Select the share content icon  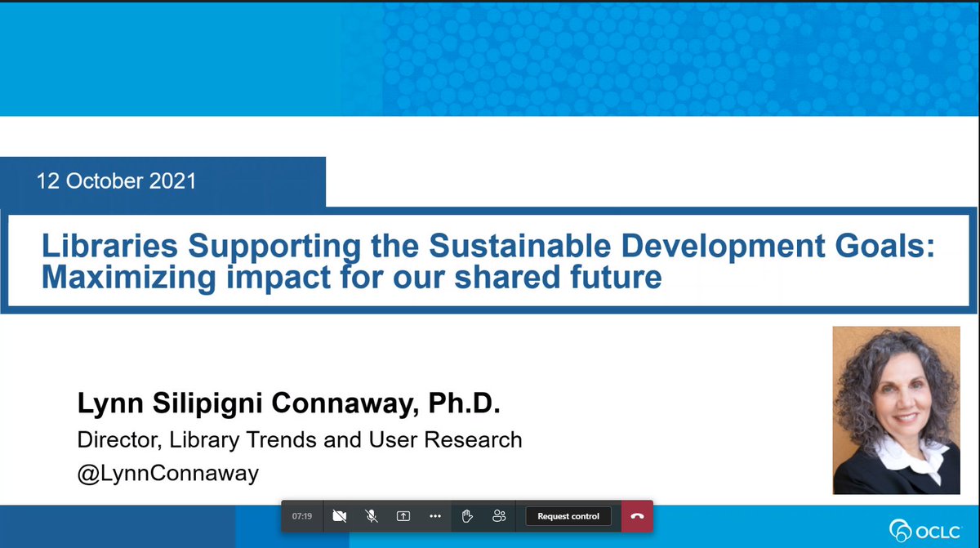click(x=403, y=516)
